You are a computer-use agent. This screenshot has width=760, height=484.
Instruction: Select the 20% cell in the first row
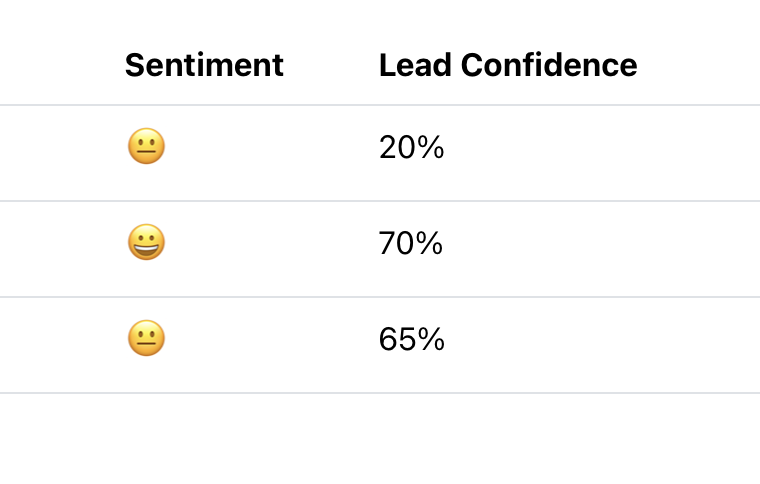pyautogui.click(x=411, y=148)
